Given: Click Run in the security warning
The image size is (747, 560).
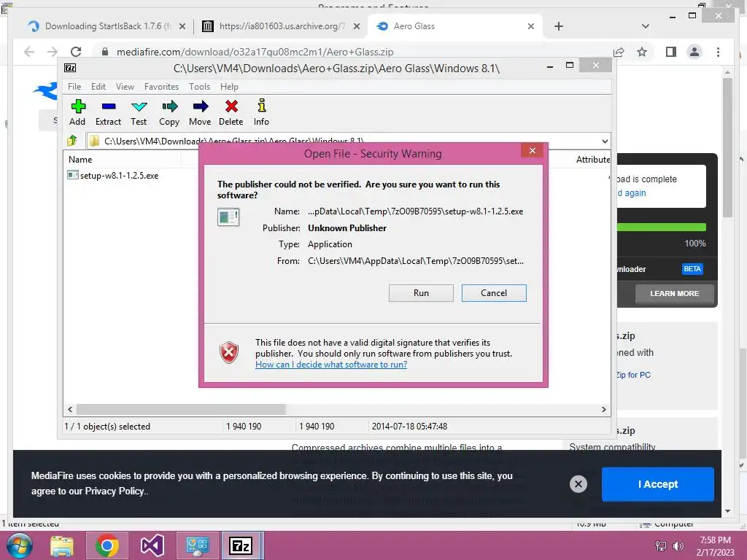Looking at the screenshot, I should click(421, 293).
